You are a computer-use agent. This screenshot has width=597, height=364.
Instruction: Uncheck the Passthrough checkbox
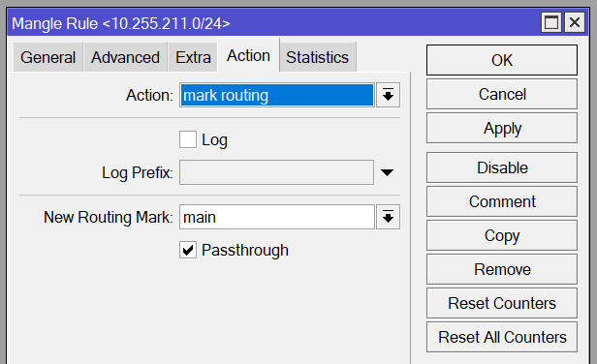pos(188,250)
